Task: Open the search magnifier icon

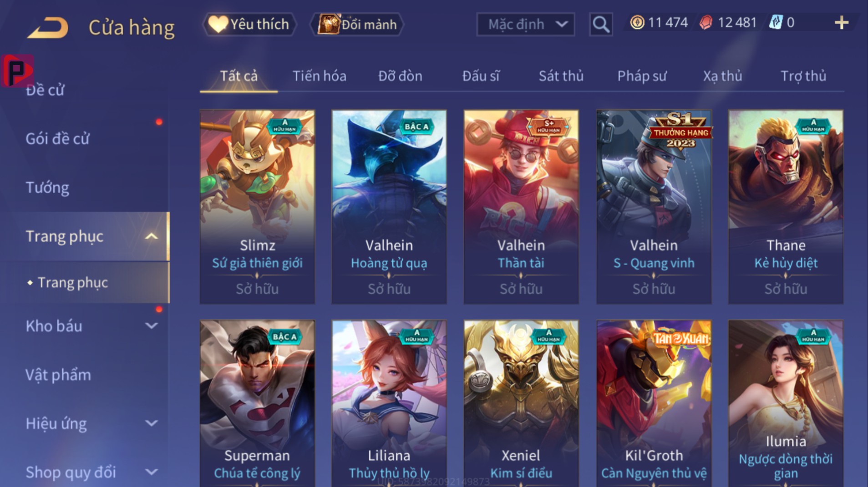Action: coord(601,24)
